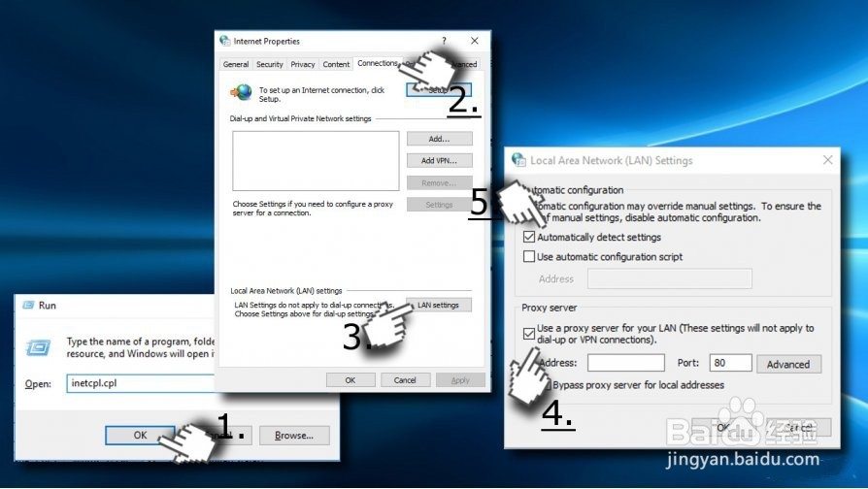Click the Run program icon beside the description
The height and width of the screenshot is (489, 868).
pyautogui.click(x=39, y=348)
